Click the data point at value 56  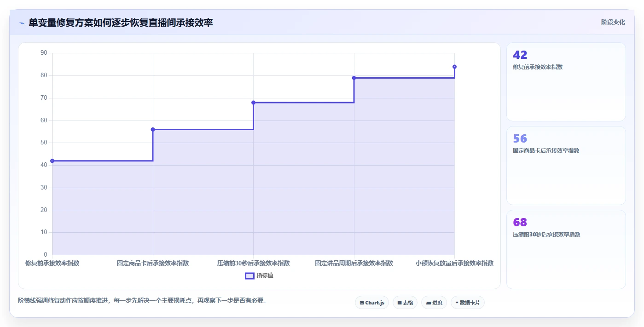(153, 130)
